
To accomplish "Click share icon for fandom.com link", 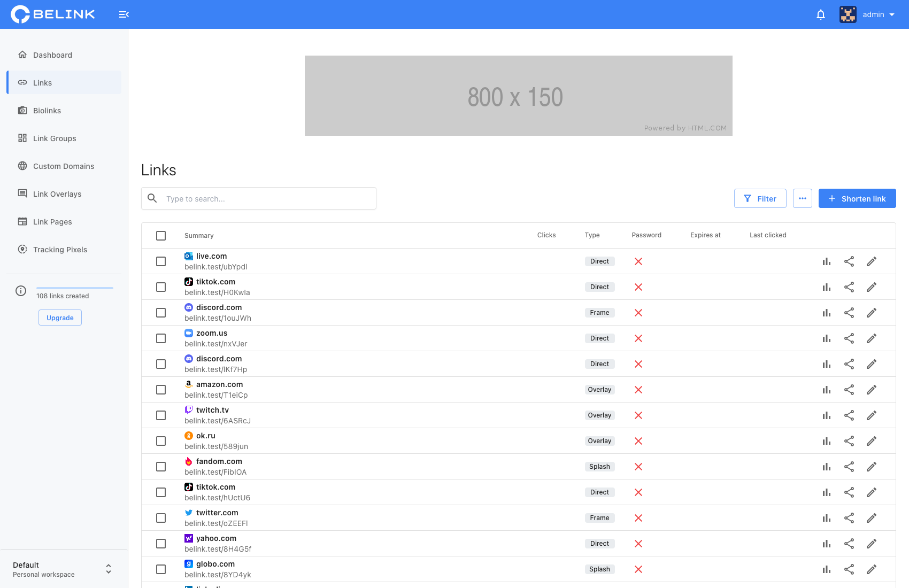I will 849,467.
